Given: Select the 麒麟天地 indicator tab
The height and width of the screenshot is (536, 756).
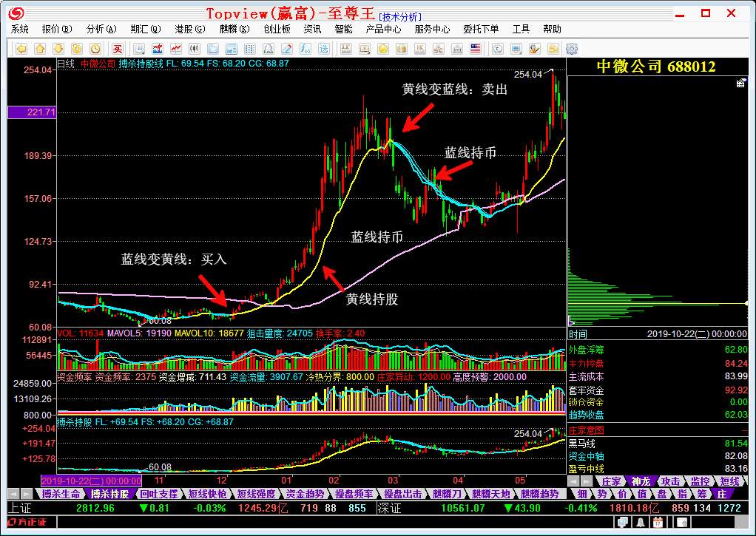Looking at the screenshot, I should [491, 494].
